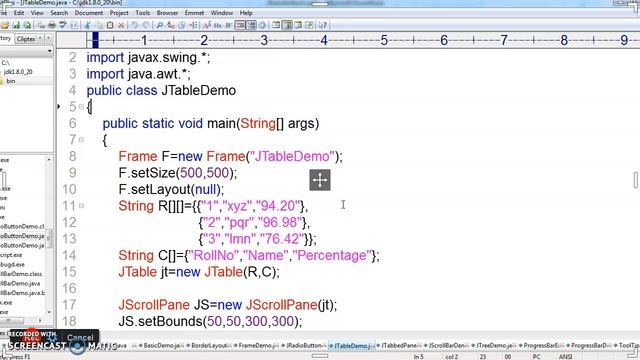The height and width of the screenshot is (360, 640).
Task: Collapse the code fold at line 7
Action: [x=81, y=140]
